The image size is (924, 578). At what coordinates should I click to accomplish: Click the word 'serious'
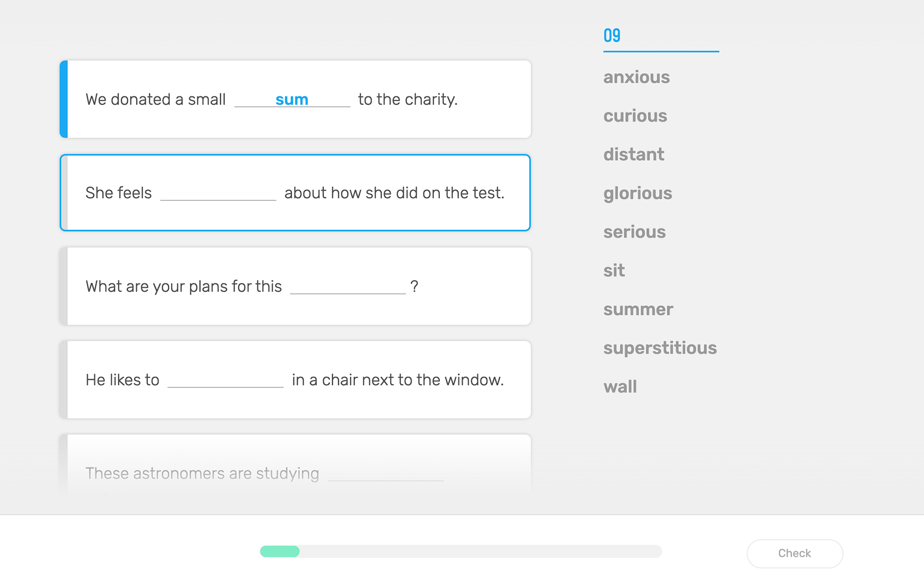click(634, 232)
